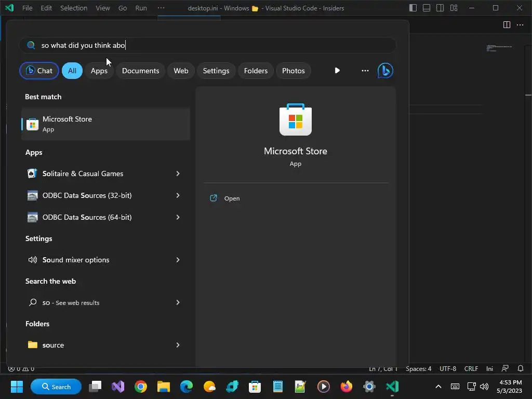Switch to the Chat filter tab

[x=39, y=71]
